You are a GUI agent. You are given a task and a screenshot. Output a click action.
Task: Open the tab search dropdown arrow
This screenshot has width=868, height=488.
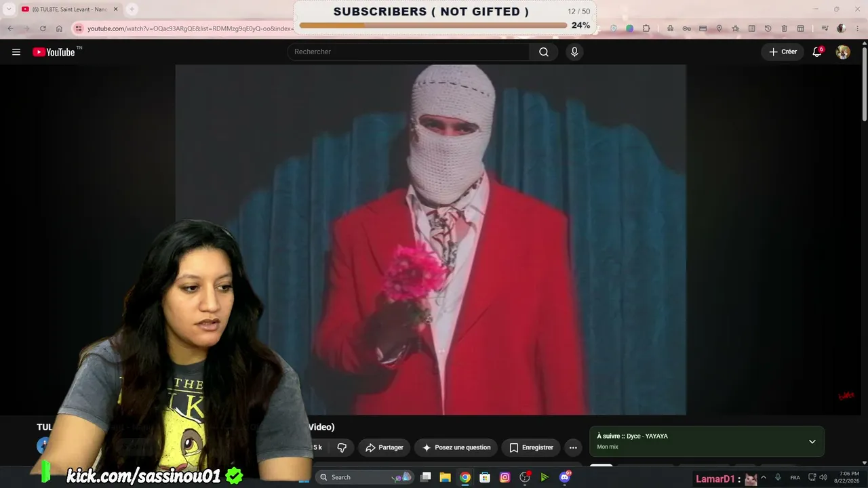click(9, 9)
